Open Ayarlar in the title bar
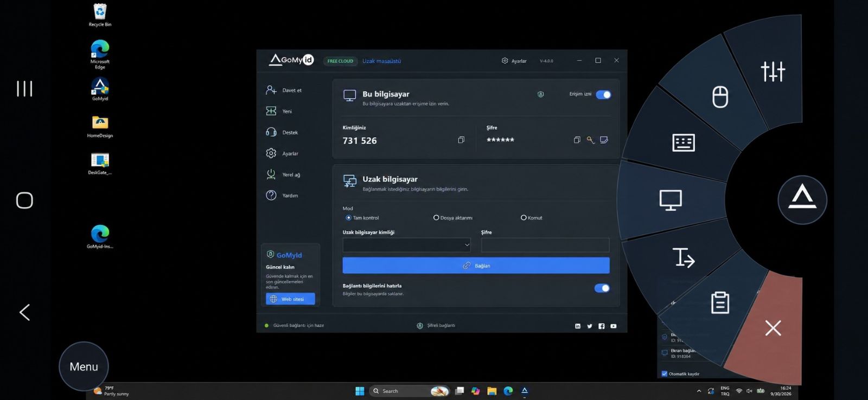Image resolution: width=868 pixels, height=400 pixels. coord(514,61)
